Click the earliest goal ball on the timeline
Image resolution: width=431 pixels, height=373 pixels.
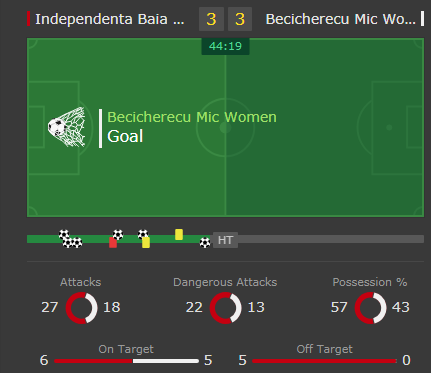click(64, 234)
